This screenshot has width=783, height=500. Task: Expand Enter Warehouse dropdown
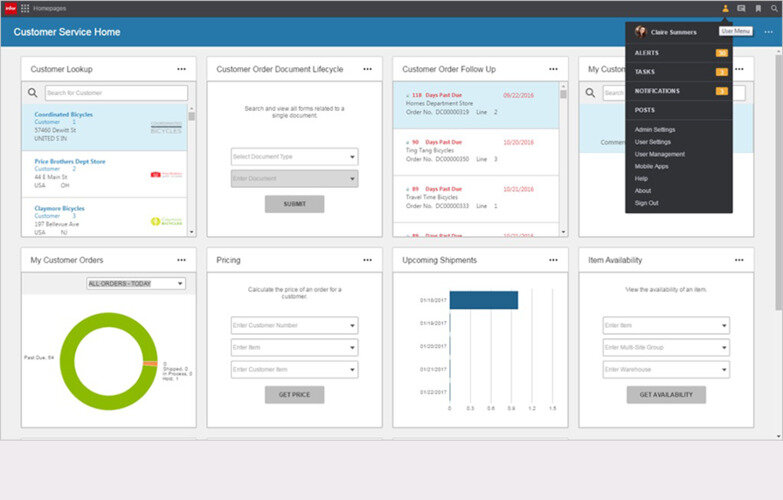[666, 369]
